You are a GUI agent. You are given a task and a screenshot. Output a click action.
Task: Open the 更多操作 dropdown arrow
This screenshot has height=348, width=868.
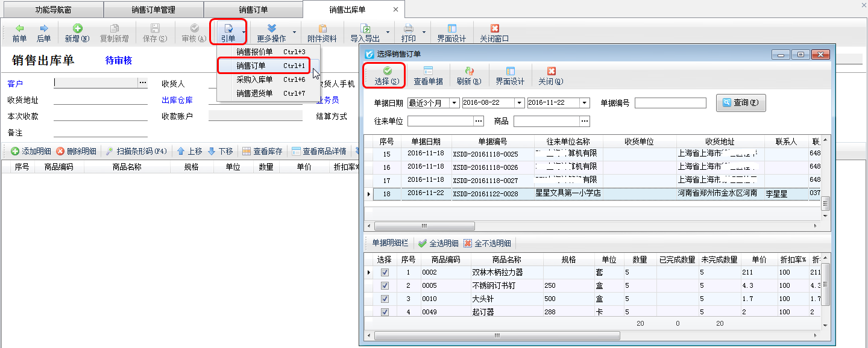coord(294,33)
